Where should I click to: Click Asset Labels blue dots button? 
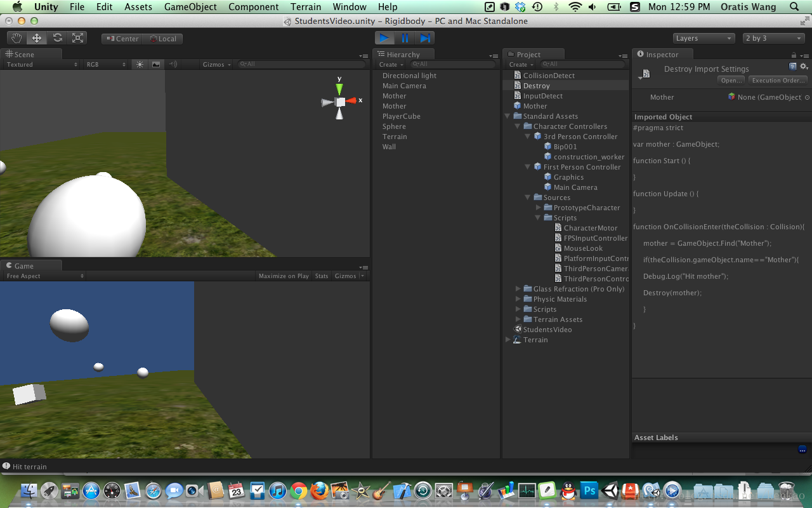[x=802, y=450]
